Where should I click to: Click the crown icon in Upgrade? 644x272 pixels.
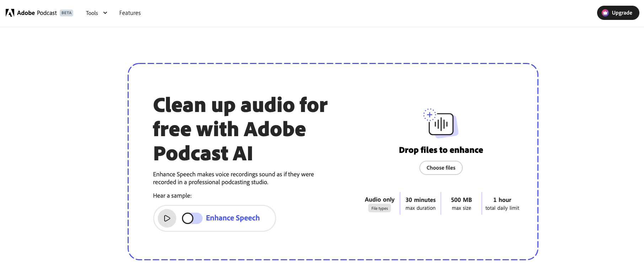(x=605, y=13)
